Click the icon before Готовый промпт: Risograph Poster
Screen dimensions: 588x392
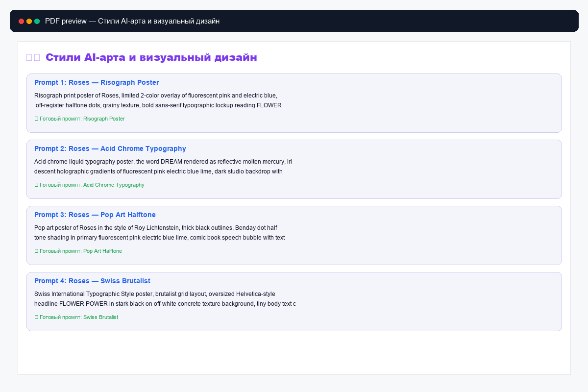(x=36, y=119)
